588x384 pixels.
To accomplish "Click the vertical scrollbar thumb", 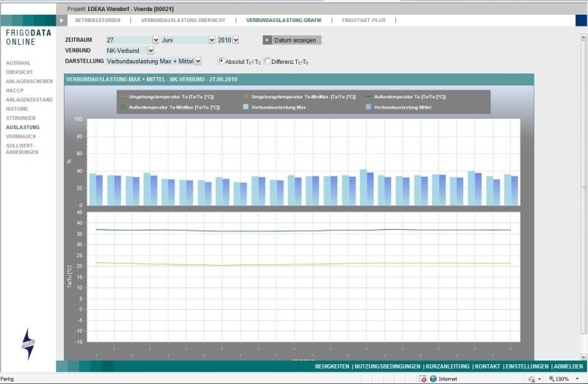I will [x=584, y=187].
